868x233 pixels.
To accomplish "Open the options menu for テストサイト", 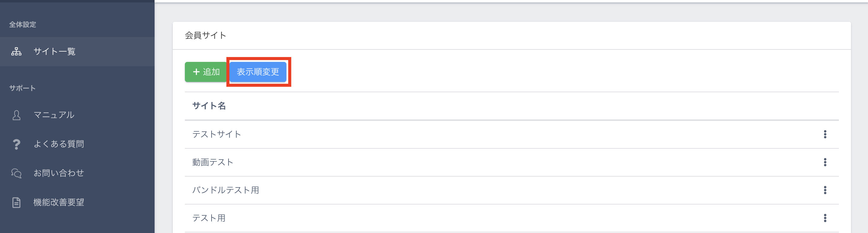I will click(x=825, y=134).
